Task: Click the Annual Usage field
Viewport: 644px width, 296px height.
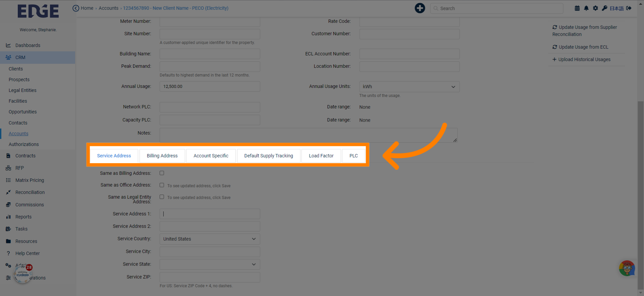Action: coord(210,86)
